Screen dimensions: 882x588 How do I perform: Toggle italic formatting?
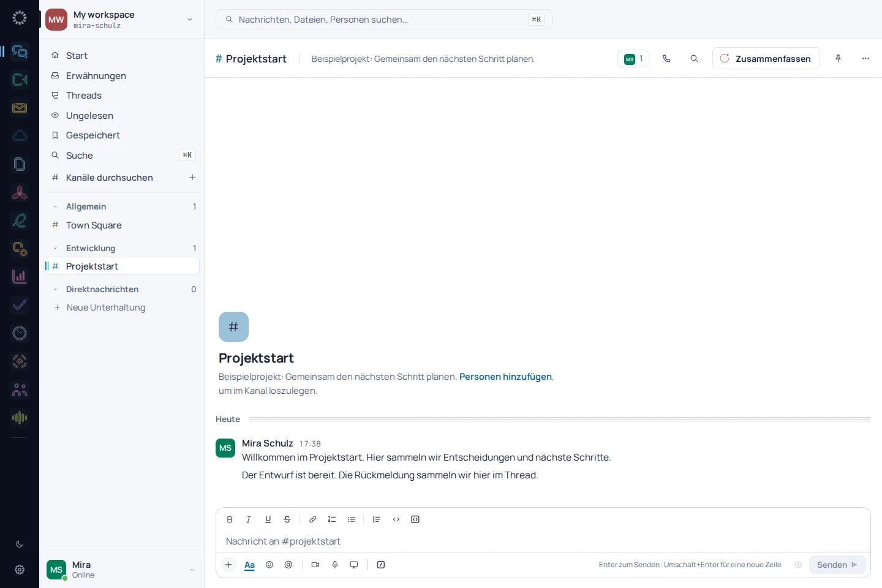[249, 519]
